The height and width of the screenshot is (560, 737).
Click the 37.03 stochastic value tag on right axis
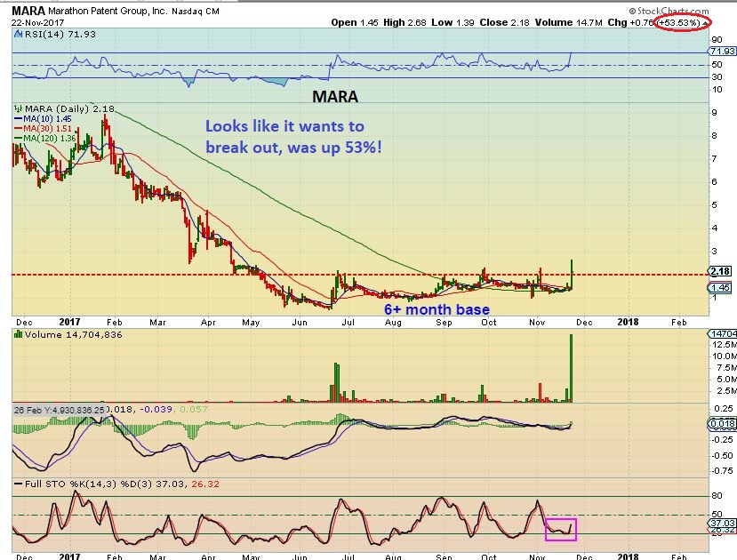click(x=723, y=523)
